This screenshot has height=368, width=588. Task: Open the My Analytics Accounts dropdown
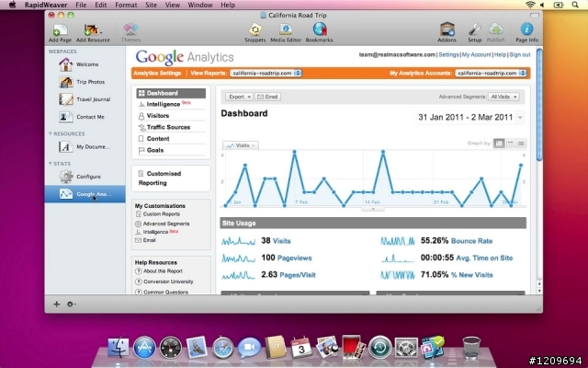(491, 74)
